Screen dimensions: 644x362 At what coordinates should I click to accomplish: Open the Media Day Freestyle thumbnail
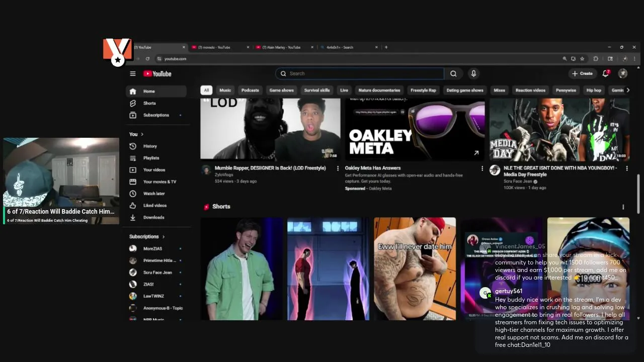pyautogui.click(x=559, y=129)
